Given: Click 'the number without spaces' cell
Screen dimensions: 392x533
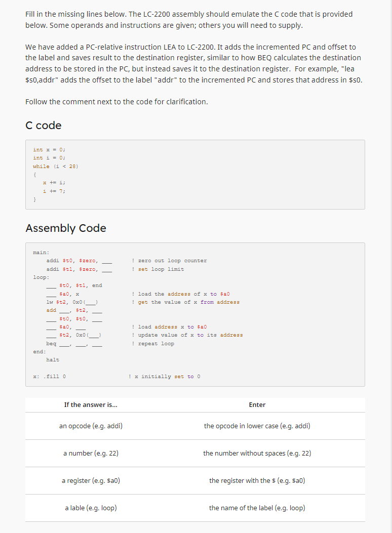Looking at the screenshot, I should click(x=257, y=454).
